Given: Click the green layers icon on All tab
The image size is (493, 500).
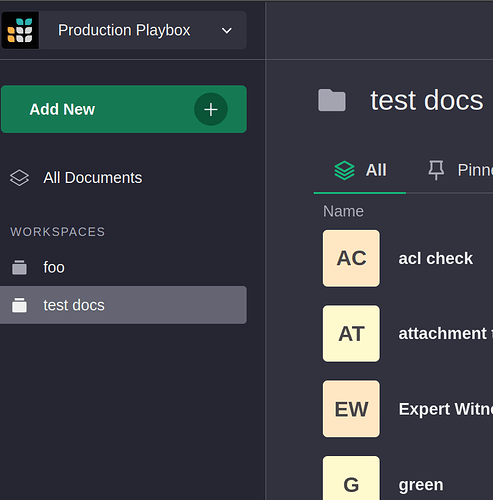Looking at the screenshot, I should [x=344, y=170].
